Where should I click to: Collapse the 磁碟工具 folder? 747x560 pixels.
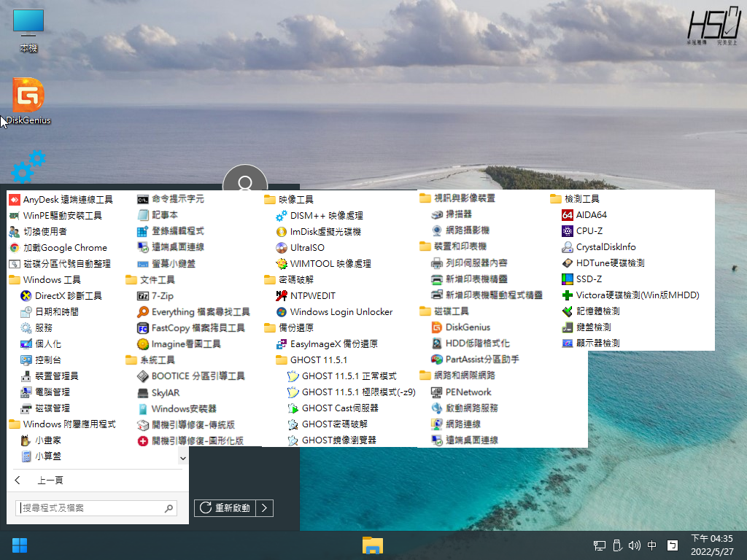[x=444, y=311]
